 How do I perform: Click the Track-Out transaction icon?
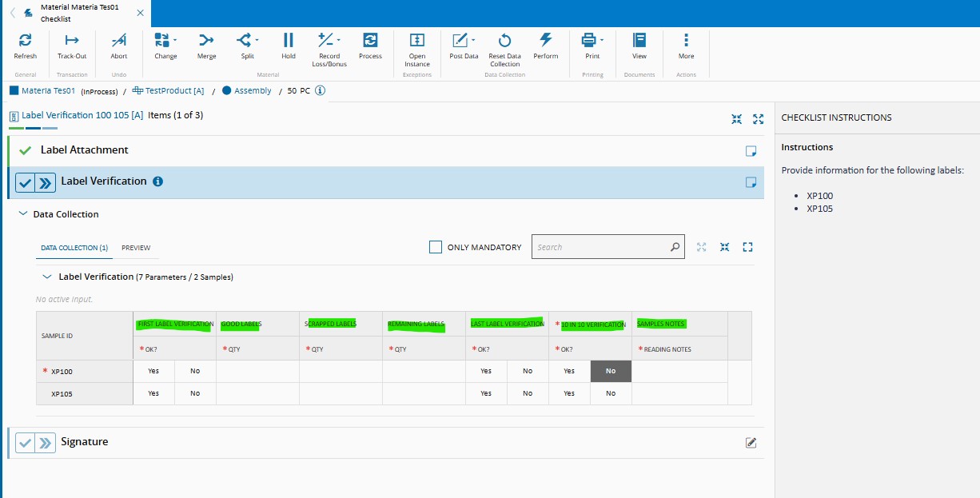coord(71,41)
